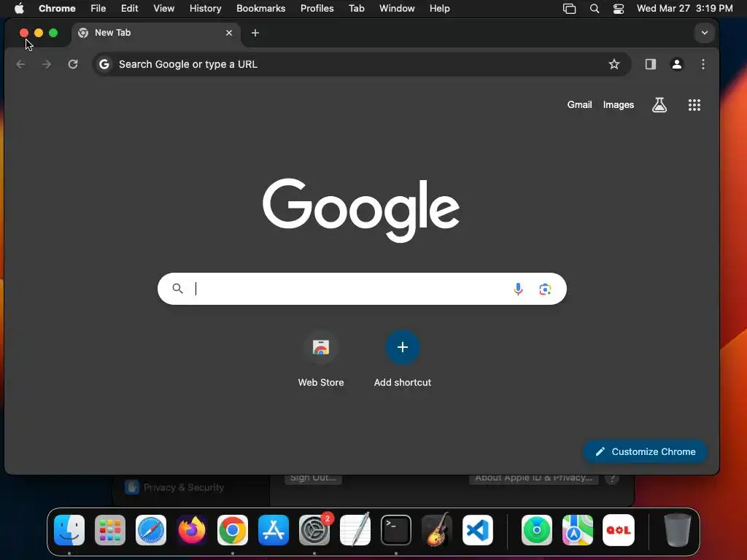Open the Tab menu
This screenshot has height=560, width=747.
pos(356,8)
